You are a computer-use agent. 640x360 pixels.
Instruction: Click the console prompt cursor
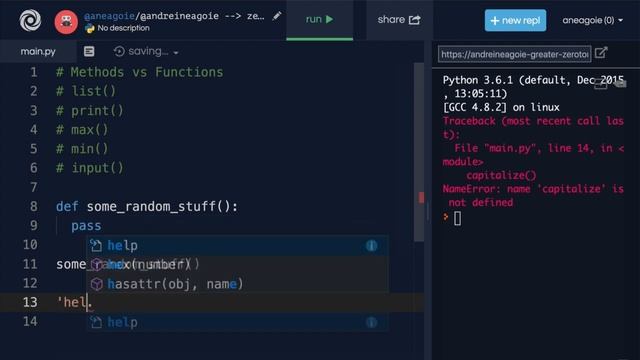[457, 218]
